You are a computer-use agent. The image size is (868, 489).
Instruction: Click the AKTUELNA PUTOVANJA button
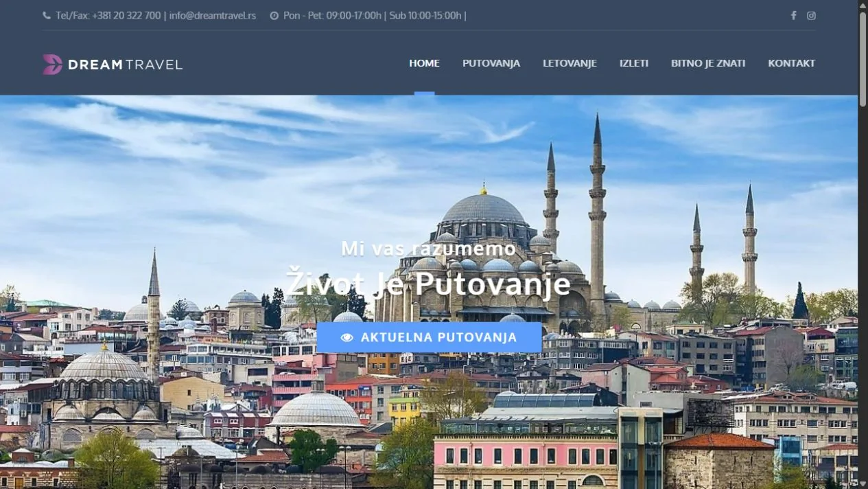coord(429,337)
